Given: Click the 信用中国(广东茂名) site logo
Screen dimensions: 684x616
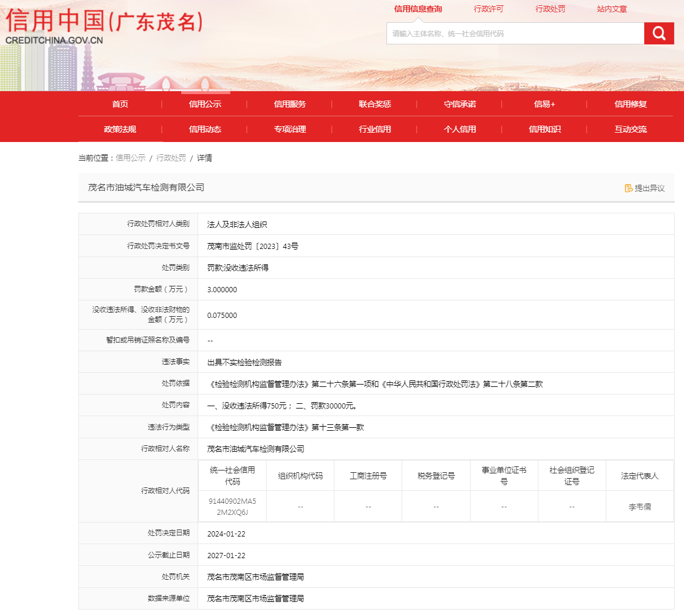Looking at the screenshot, I should [104, 26].
